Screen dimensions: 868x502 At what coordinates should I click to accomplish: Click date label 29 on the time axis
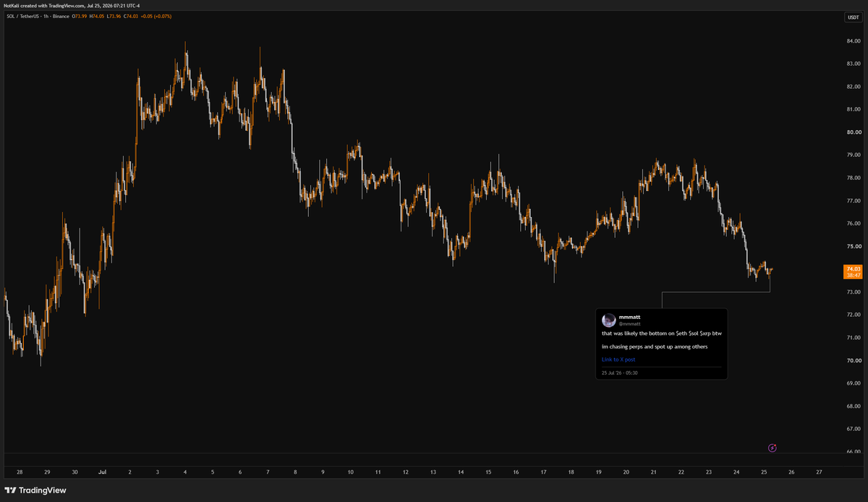pos(48,472)
